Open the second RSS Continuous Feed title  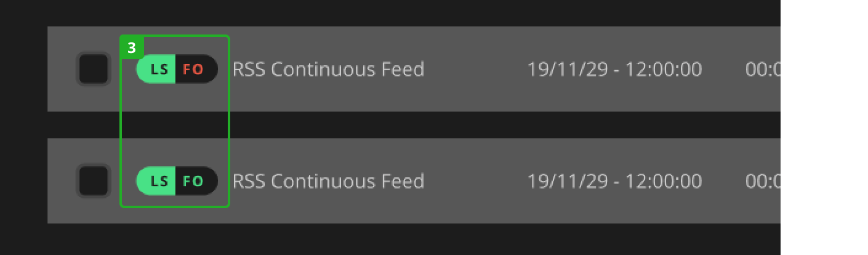[328, 181]
